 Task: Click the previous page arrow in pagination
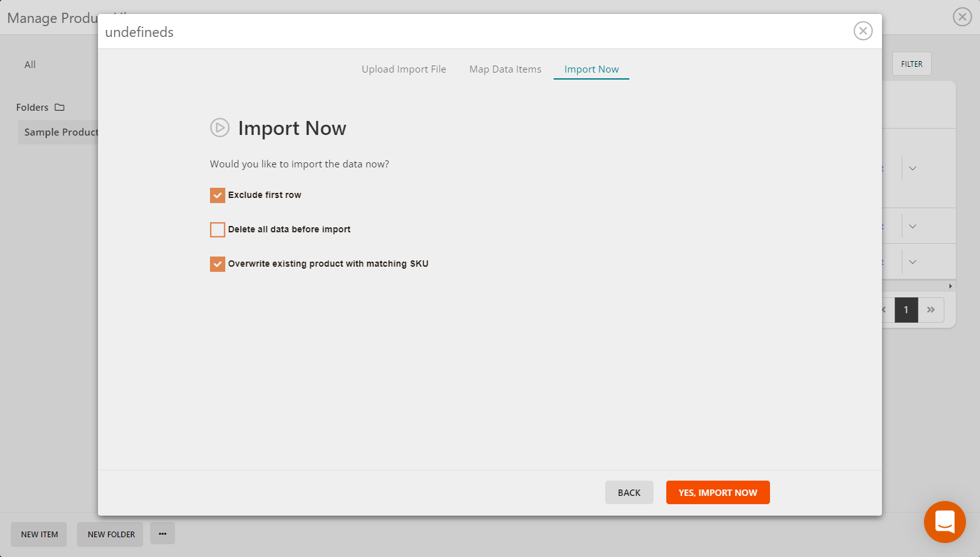[x=883, y=309]
